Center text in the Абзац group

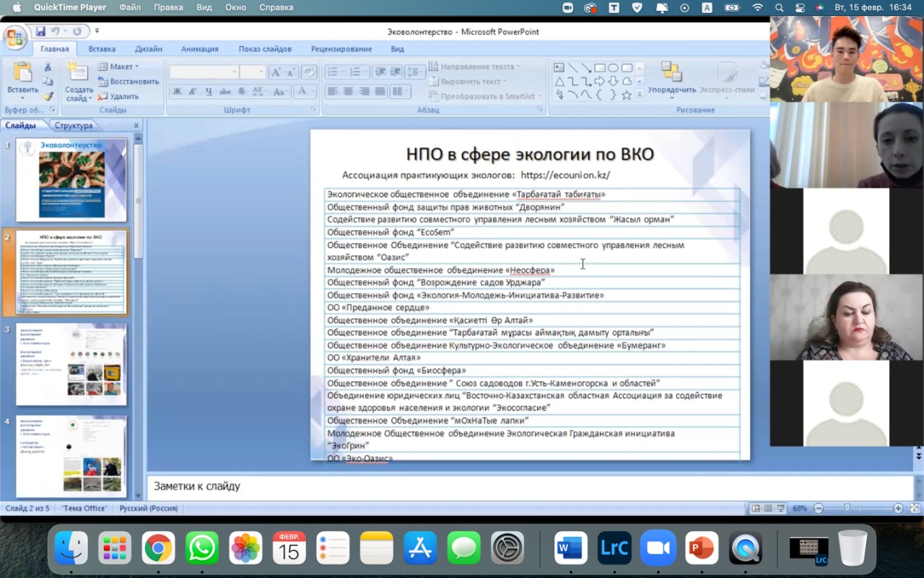click(348, 91)
